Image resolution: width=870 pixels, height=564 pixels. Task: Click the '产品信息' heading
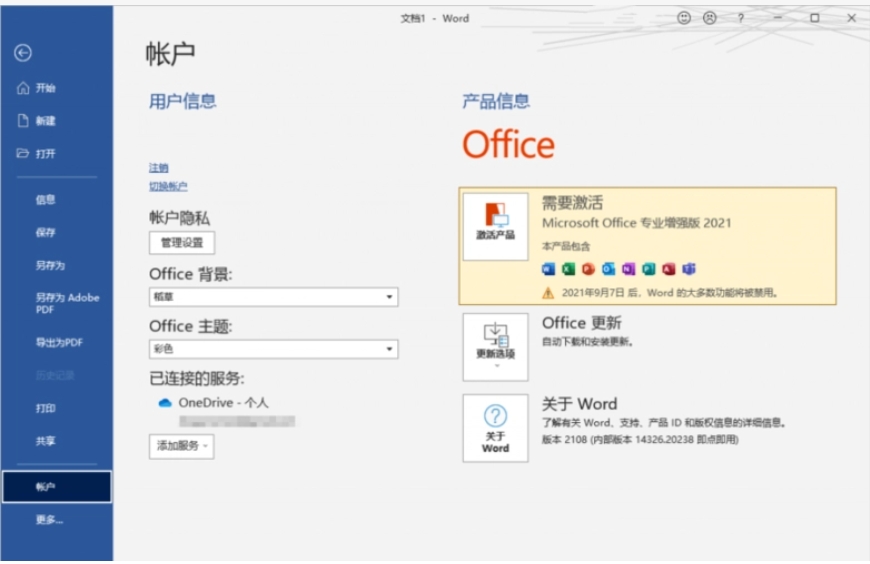[496, 101]
